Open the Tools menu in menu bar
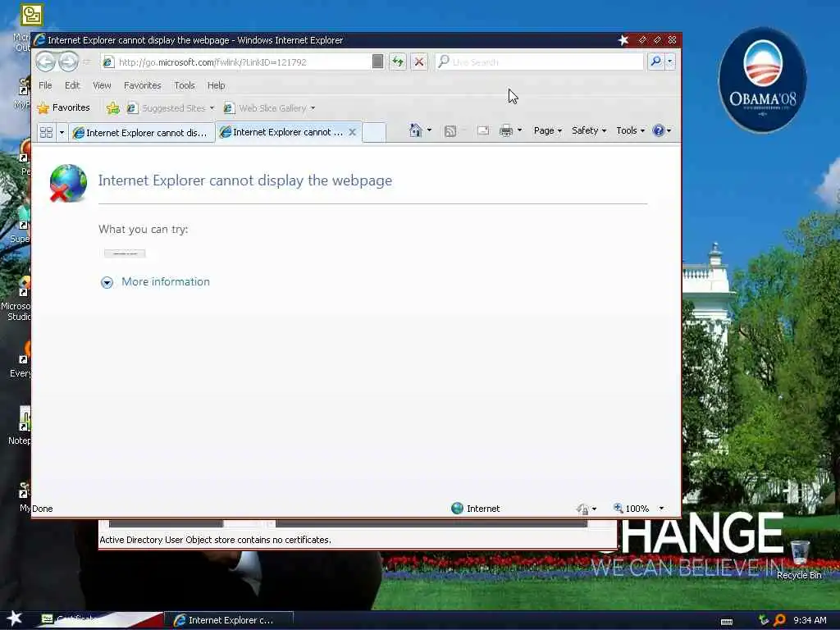The width and height of the screenshot is (840, 630). coord(185,85)
